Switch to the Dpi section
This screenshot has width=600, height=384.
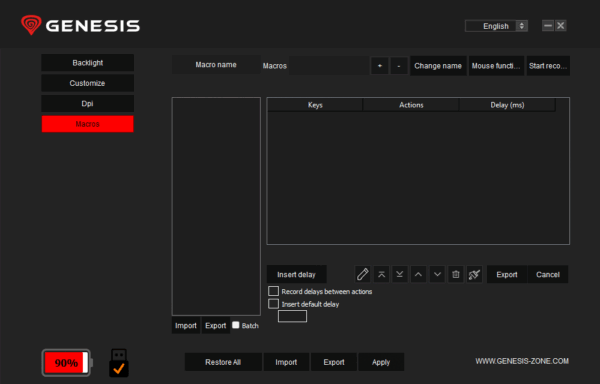click(x=88, y=104)
